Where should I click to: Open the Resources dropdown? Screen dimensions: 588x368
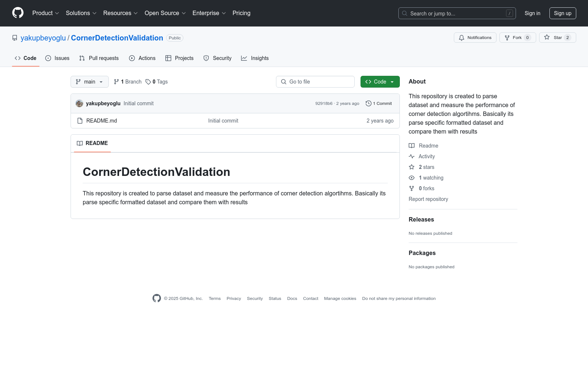click(x=121, y=13)
